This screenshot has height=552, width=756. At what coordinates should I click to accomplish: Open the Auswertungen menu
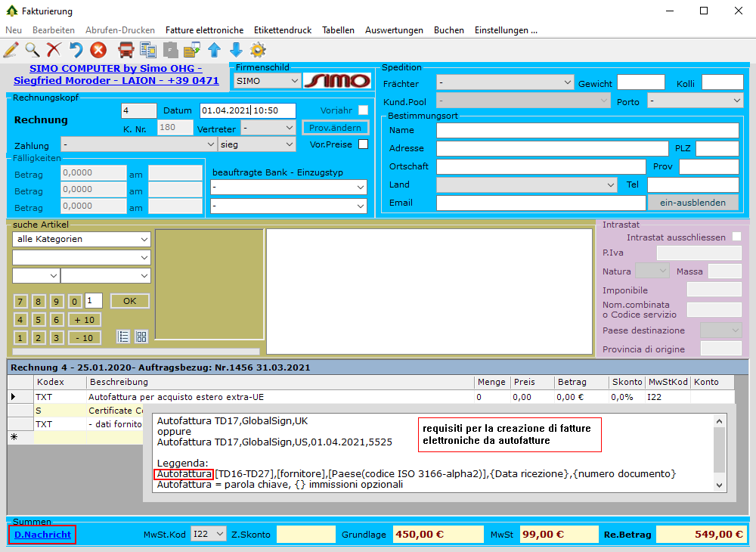pyautogui.click(x=394, y=30)
